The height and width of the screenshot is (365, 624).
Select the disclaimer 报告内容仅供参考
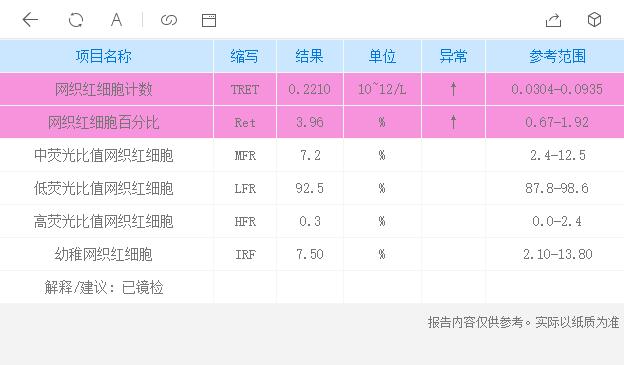point(476,322)
